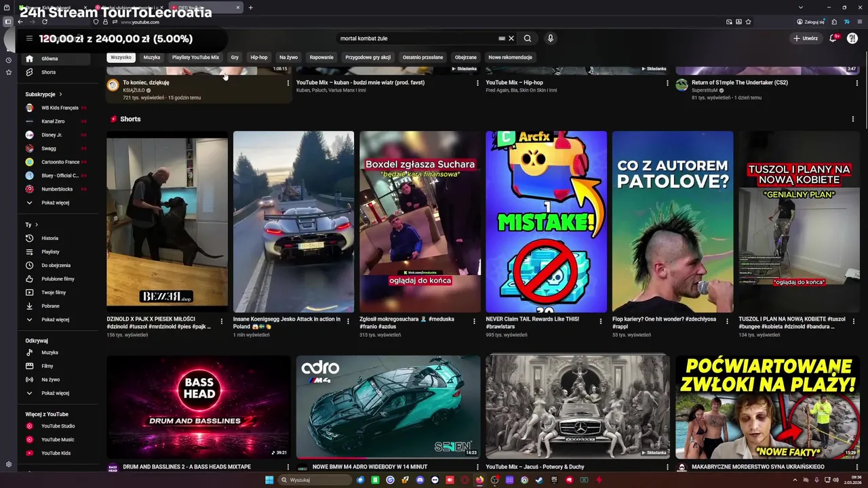The height and width of the screenshot is (488, 868).
Task: Select Nowe rekomendacje filter chip
Action: coord(511,58)
